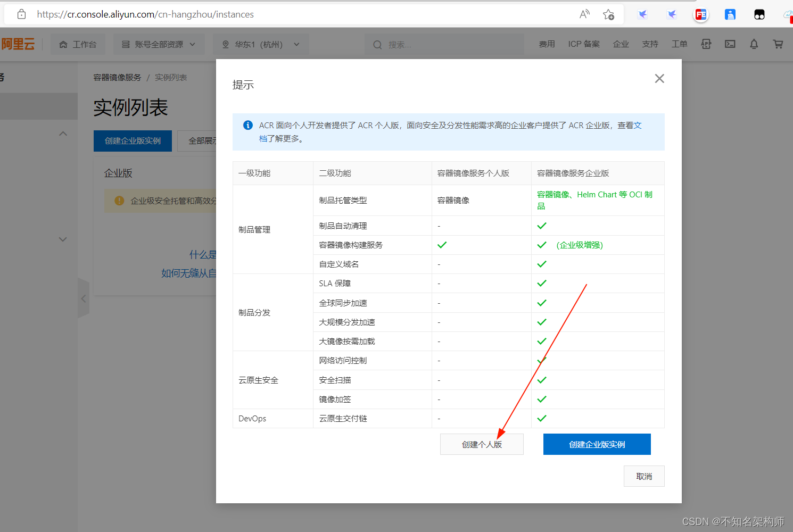Close the 提示 dialog with the X icon
The image size is (793, 532).
point(659,79)
